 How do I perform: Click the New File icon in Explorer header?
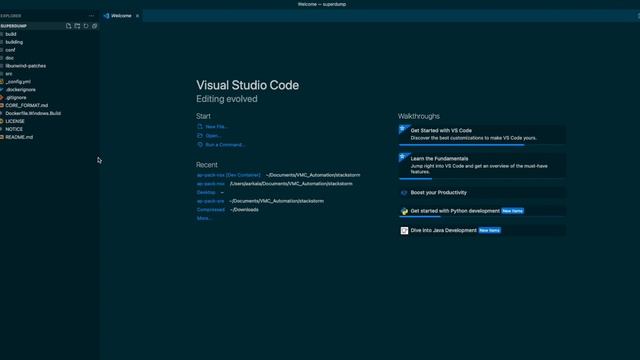point(68,26)
